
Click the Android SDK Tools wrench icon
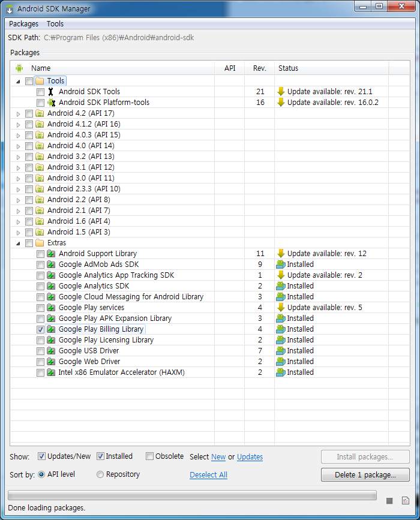(x=51, y=92)
